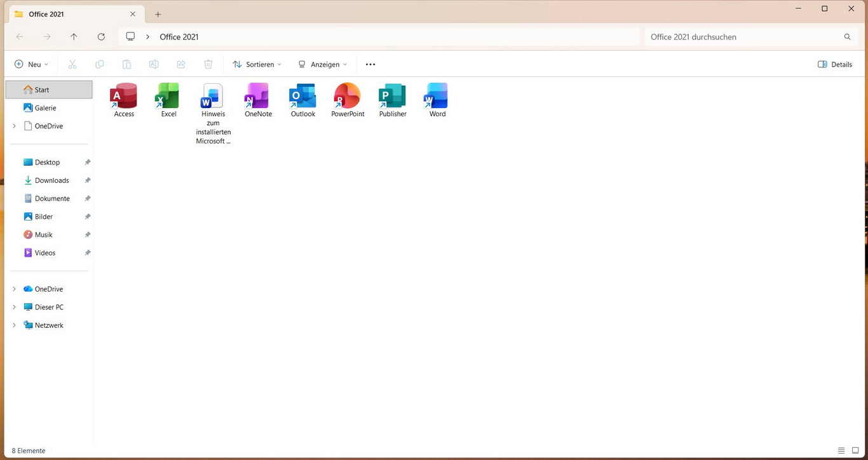
Task: Open the Sortieren dropdown
Action: coord(257,64)
